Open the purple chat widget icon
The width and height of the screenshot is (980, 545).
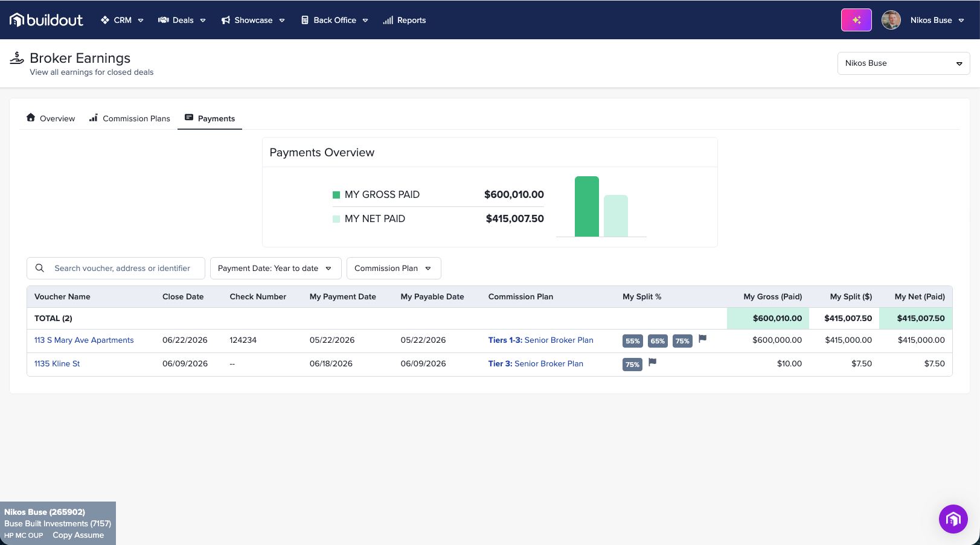click(x=953, y=518)
